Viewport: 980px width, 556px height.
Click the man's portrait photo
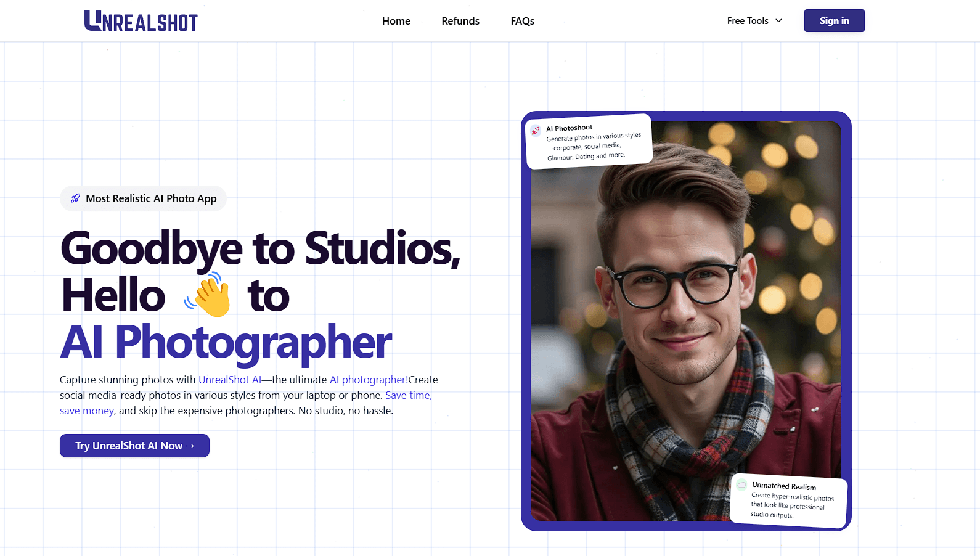pos(686,321)
